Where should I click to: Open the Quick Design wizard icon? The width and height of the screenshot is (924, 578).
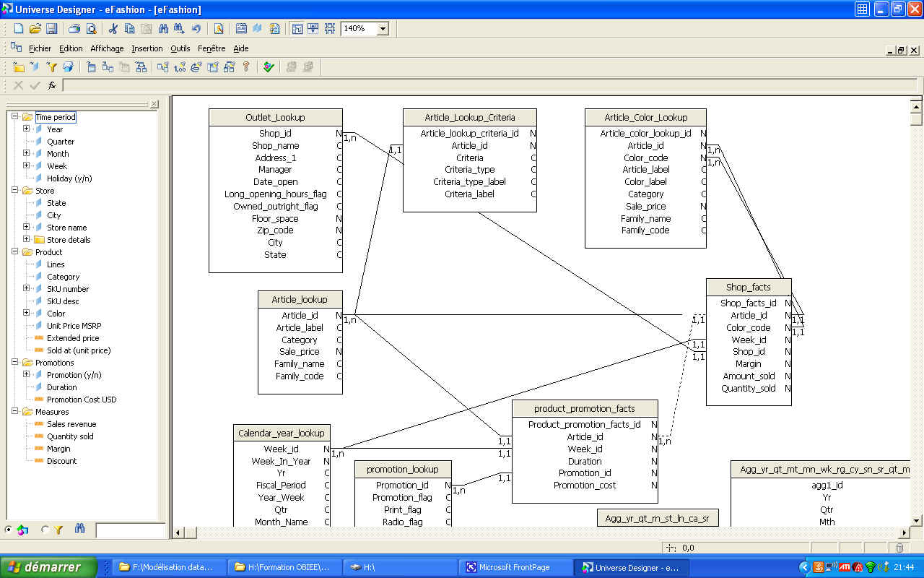point(219,29)
